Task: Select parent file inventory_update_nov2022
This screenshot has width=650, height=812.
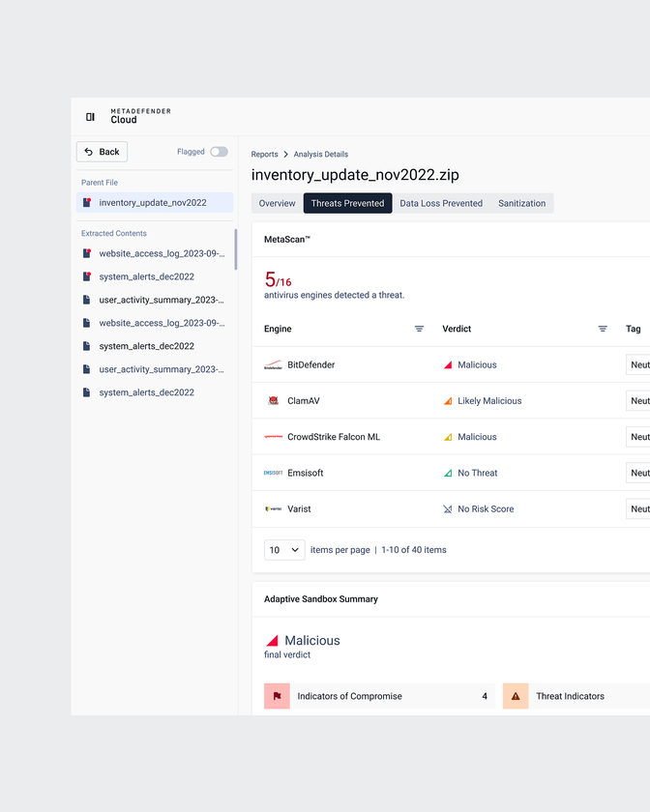Action: click(155, 202)
